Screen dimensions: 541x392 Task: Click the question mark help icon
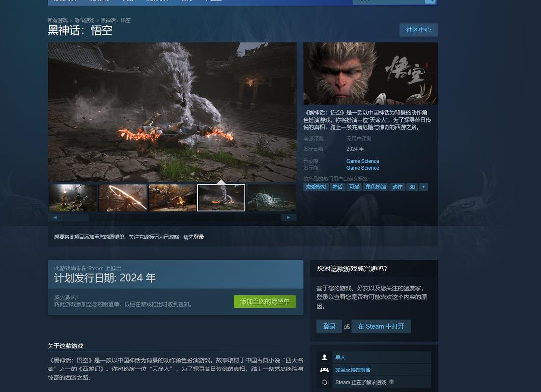click(x=391, y=382)
